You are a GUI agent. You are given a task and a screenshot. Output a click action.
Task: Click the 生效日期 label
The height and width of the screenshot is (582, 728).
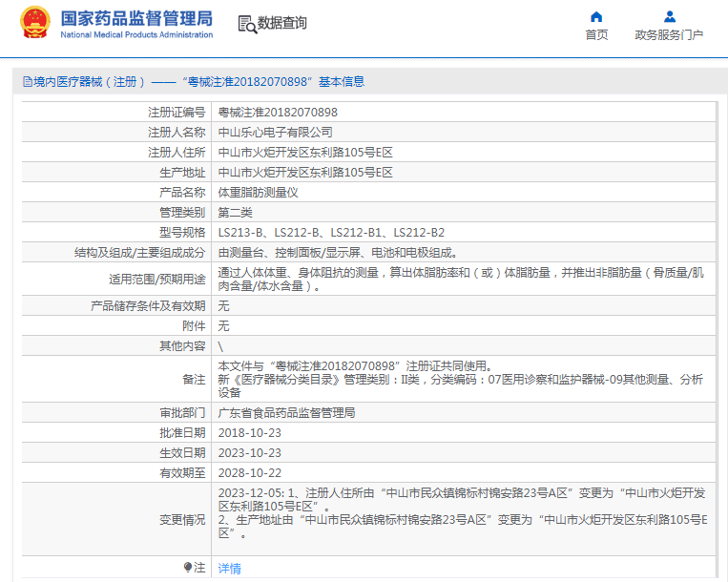pos(182,453)
